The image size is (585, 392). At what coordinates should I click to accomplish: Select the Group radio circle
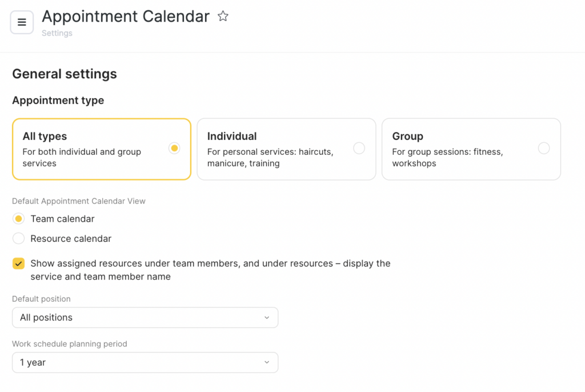pyautogui.click(x=544, y=149)
